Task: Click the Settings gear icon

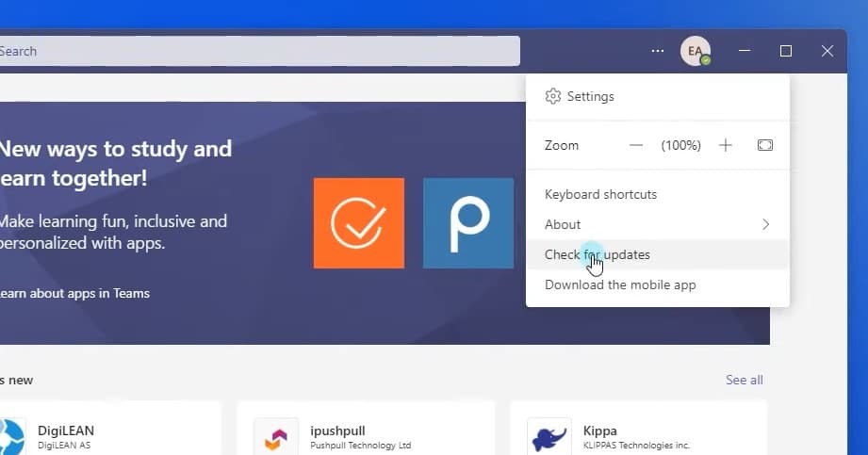Action: pyautogui.click(x=552, y=96)
